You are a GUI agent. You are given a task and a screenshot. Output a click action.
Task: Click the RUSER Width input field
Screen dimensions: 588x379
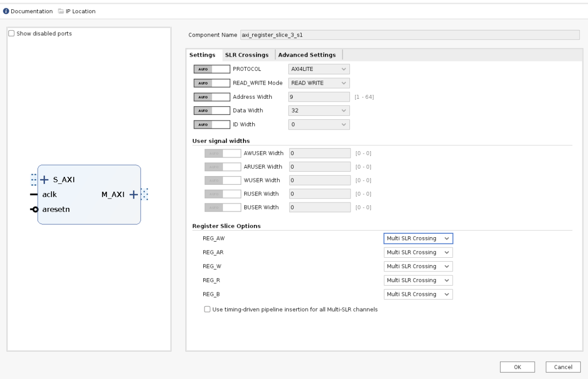(320, 194)
